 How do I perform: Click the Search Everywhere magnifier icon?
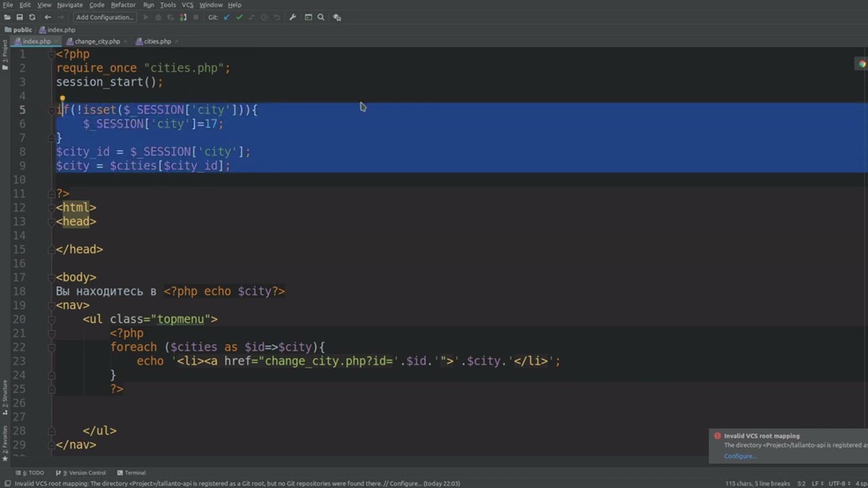[x=321, y=17]
